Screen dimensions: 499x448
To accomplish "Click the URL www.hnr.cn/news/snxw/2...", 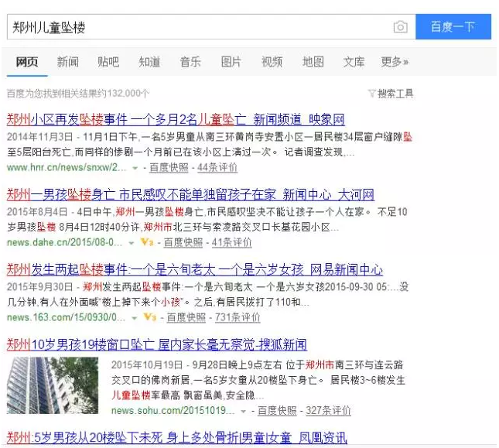I will tap(67, 167).
